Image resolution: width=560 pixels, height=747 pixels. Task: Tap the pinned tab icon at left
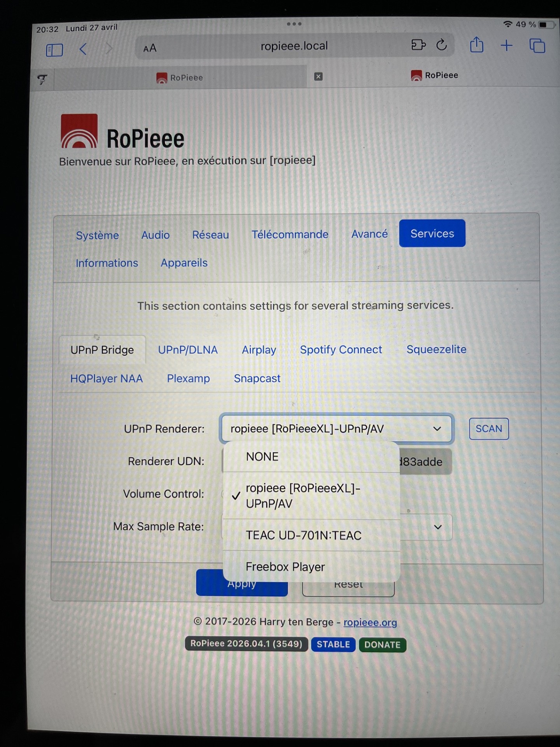pyautogui.click(x=42, y=79)
